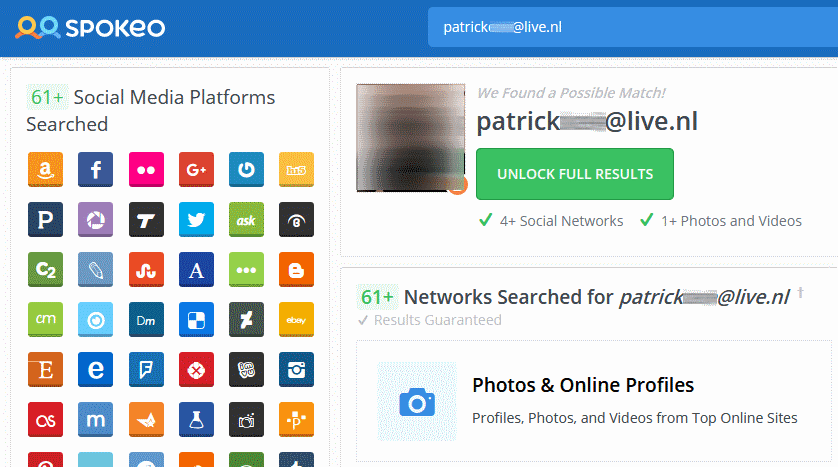Image resolution: width=838 pixels, height=467 pixels.
Task: Focus the email search field in the header
Action: coord(633,27)
